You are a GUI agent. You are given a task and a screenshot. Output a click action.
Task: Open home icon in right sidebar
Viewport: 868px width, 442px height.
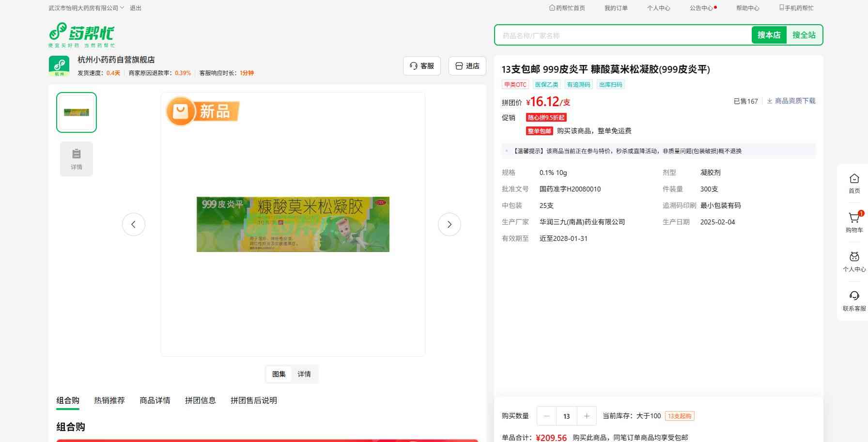pyautogui.click(x=854, y=179)
